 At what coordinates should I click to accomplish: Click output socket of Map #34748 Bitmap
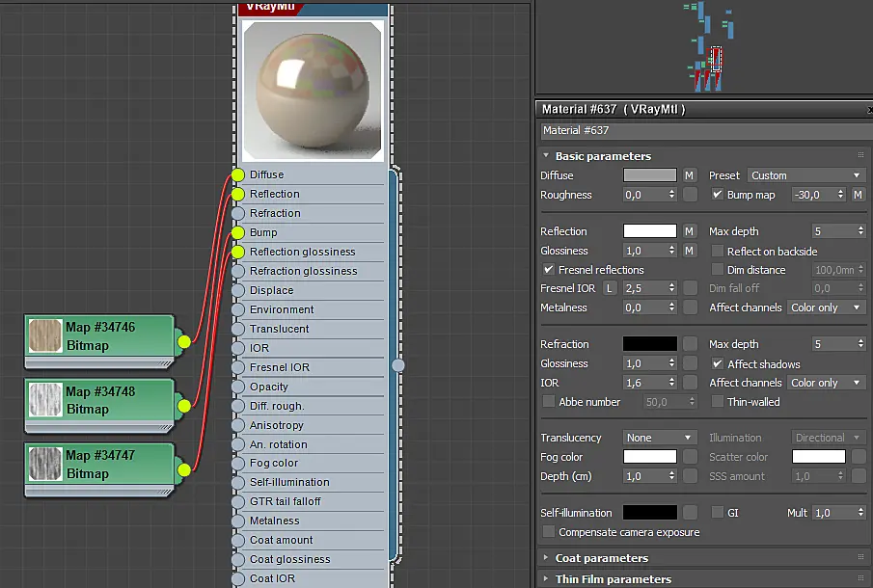(183, 406)
